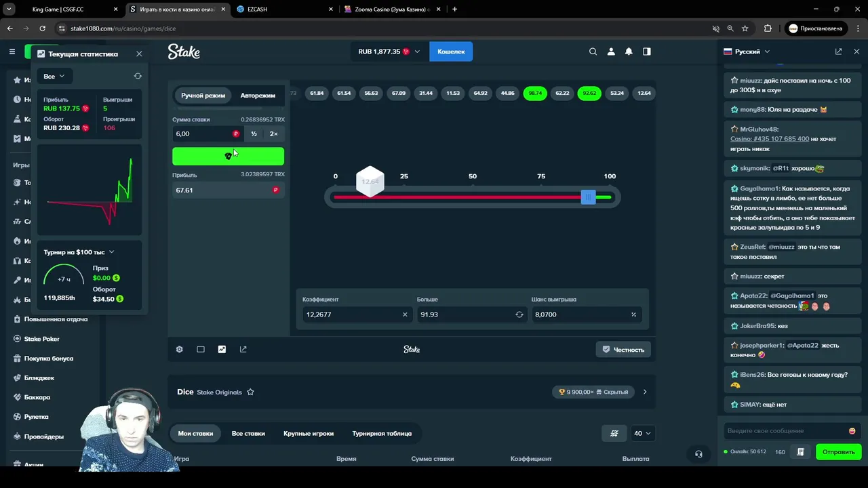The image size is (868, 488).
Task: Select the Крупные игроки tab
Action: coord(309,433)
